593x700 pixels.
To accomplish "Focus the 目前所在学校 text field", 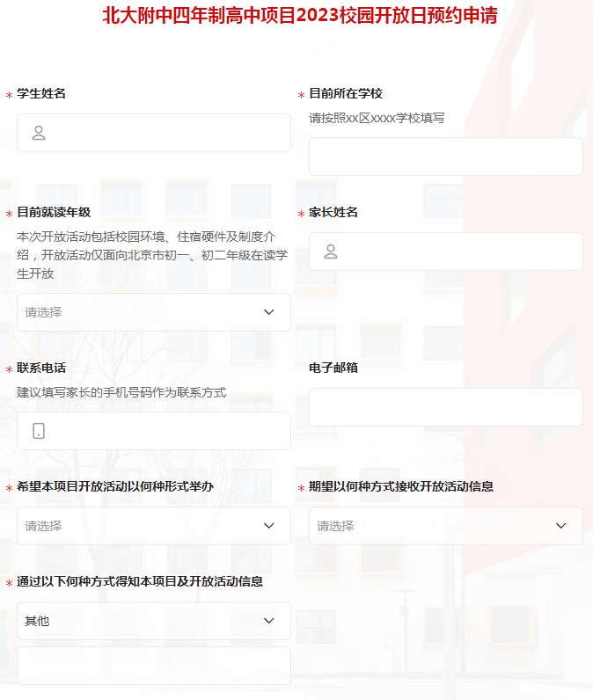I will 446,157.
